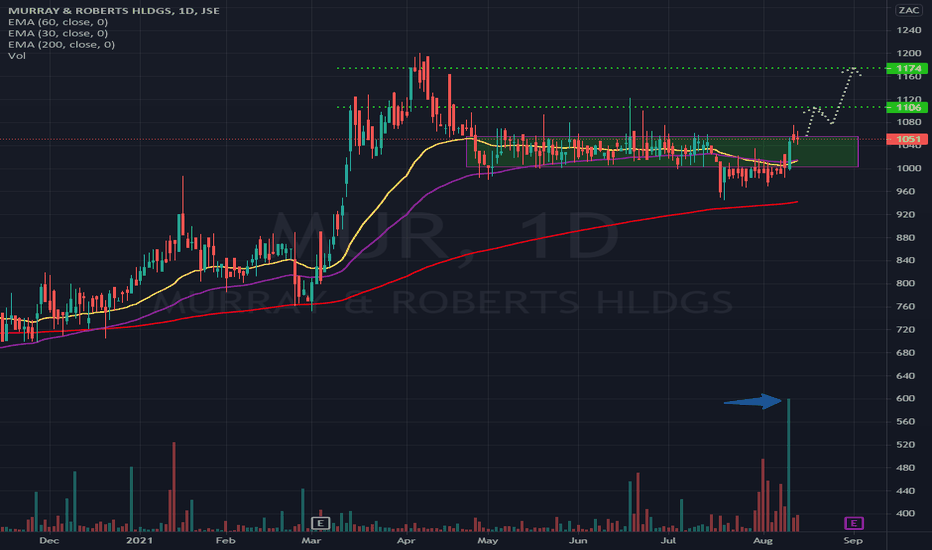The image size is (932, 550).
Task: Click the Jun label on the time axis
Action: (578, 540)
